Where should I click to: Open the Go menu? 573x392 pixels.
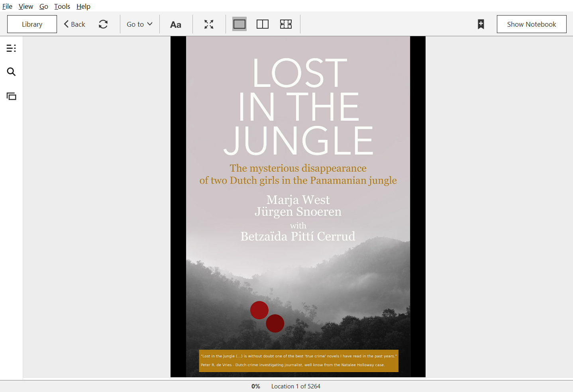click(x=44, y=6)
